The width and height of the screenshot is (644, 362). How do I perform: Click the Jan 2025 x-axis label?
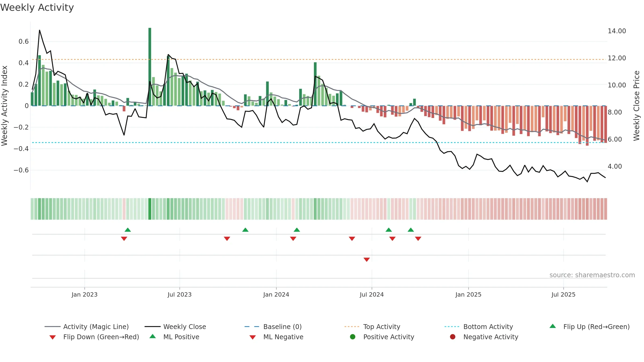468,294
